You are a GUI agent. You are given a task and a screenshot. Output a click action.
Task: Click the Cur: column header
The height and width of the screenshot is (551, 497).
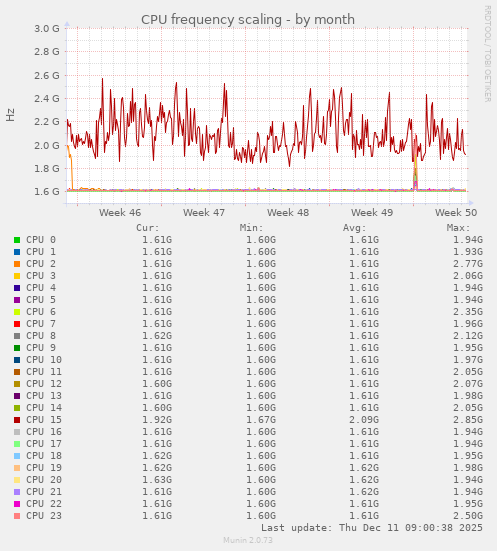148,228
